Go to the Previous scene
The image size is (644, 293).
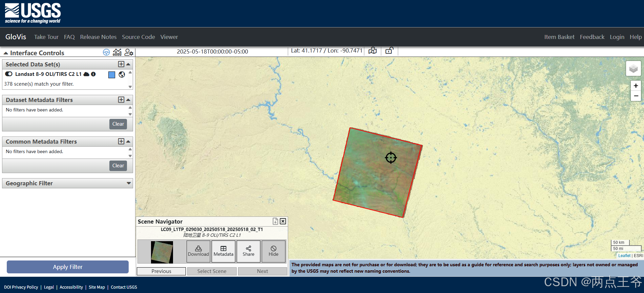[161, 271]
